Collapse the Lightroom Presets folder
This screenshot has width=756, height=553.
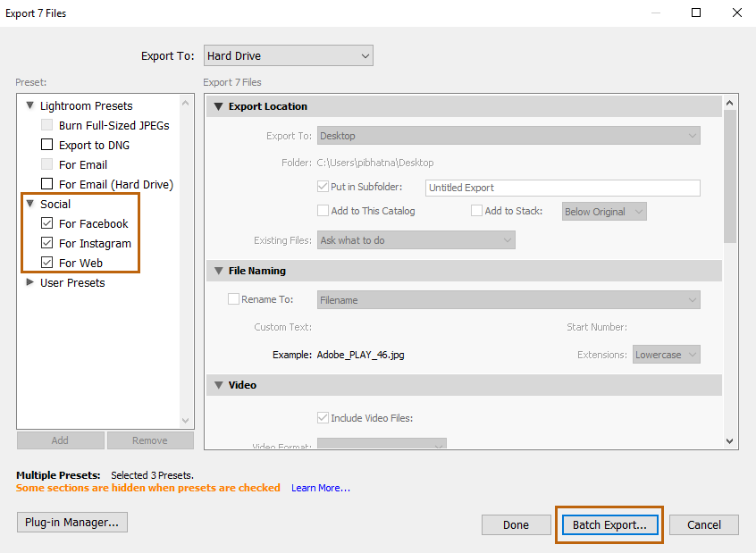coord(30,105)
